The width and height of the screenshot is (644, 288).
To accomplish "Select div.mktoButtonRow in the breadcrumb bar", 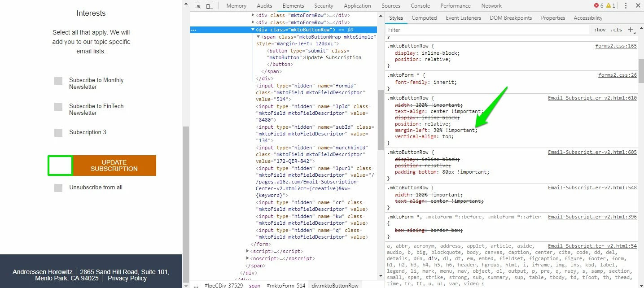I will click(x=335, y=285).
